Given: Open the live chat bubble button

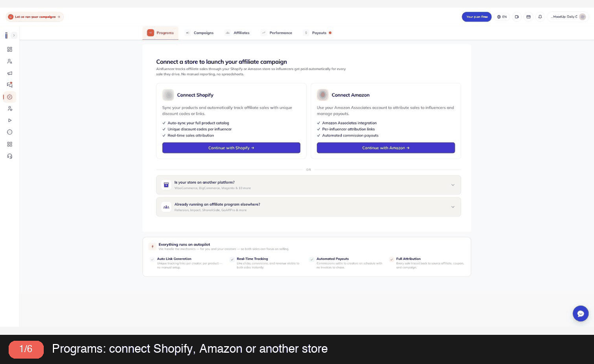Looking at the screenshot, I should click(580, 314).
